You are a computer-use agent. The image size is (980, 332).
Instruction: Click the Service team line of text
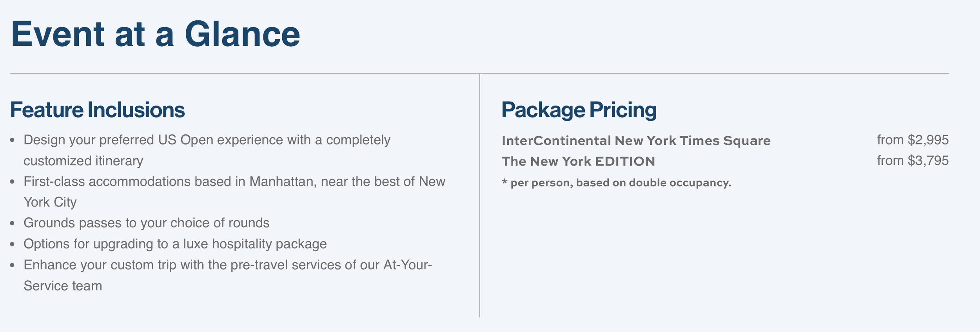point(63,286)
